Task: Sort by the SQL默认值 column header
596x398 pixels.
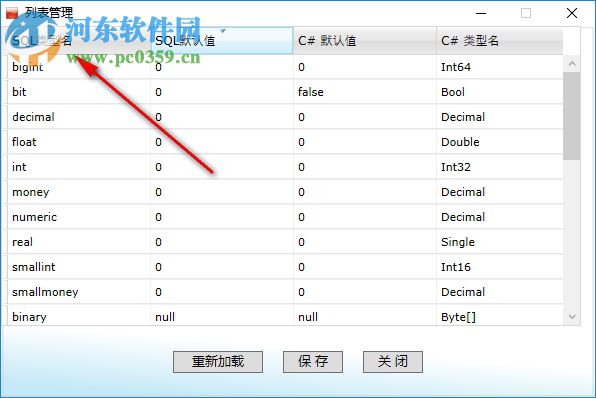Action: pyautogui.click(x=222, y=41)
